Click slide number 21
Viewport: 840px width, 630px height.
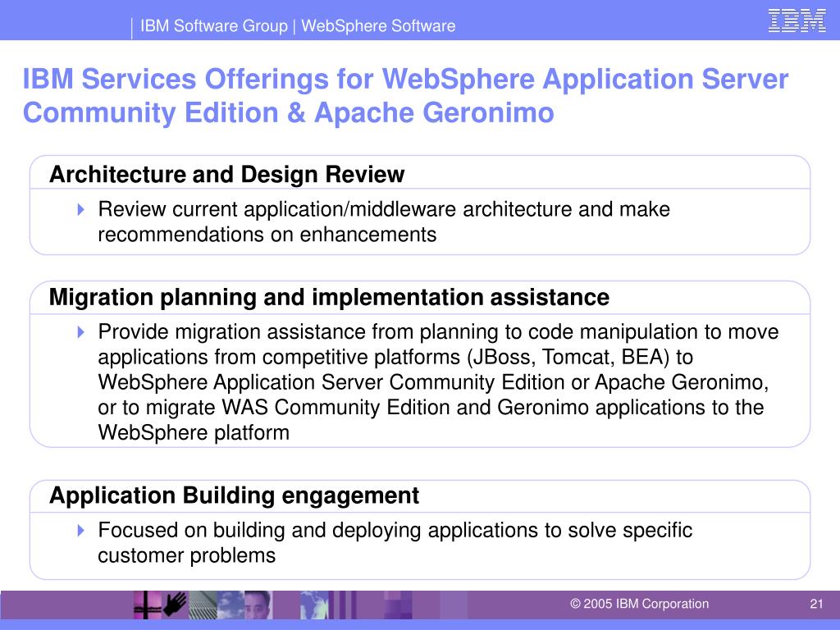tap(816, 604)
